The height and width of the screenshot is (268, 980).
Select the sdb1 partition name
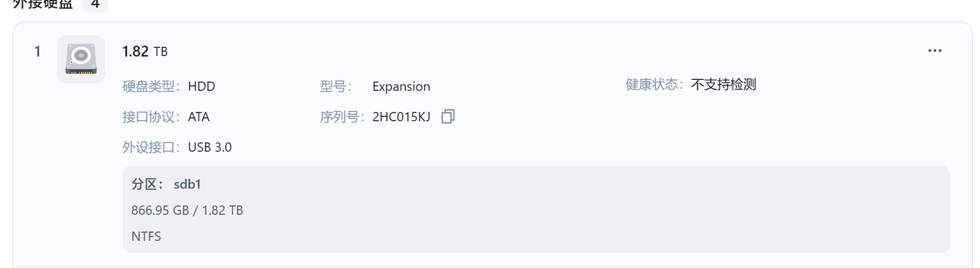point(187,184)
